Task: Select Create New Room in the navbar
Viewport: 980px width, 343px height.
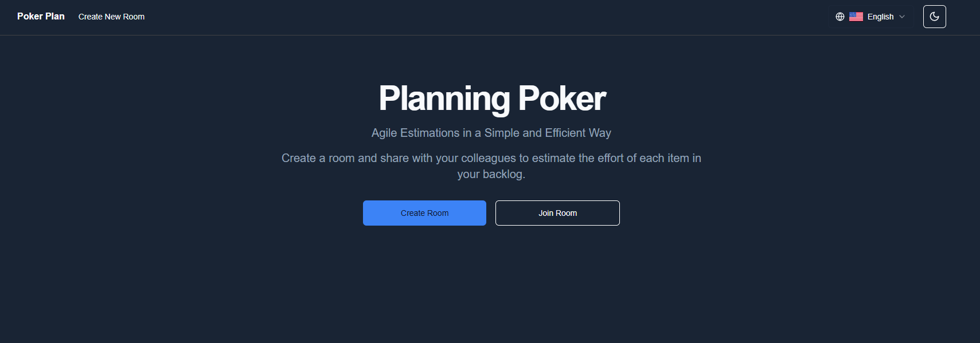Action: pos(111,17)
